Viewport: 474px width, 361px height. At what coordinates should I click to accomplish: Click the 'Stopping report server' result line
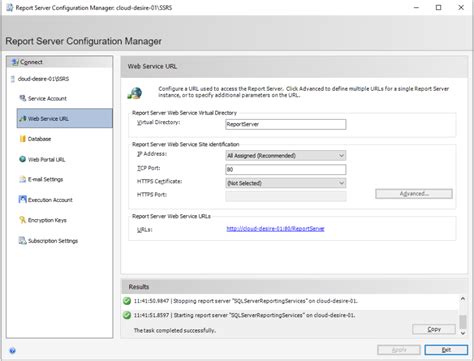(x=246, y=301)
